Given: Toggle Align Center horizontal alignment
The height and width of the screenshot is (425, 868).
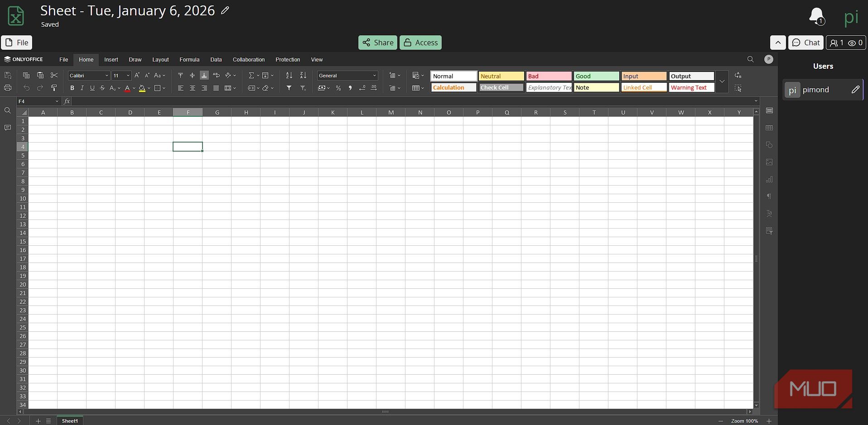Looking at the screenshot, I should click(x=193, y=88).
